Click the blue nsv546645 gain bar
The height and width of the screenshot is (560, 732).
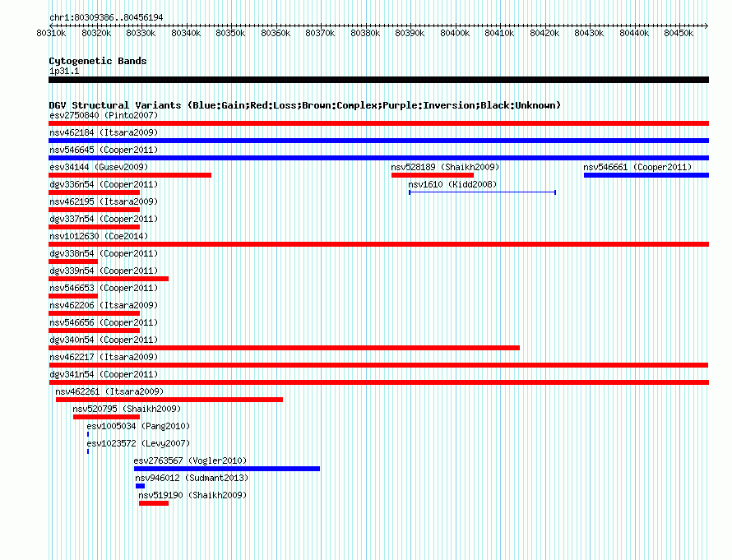tap(378, 158)
